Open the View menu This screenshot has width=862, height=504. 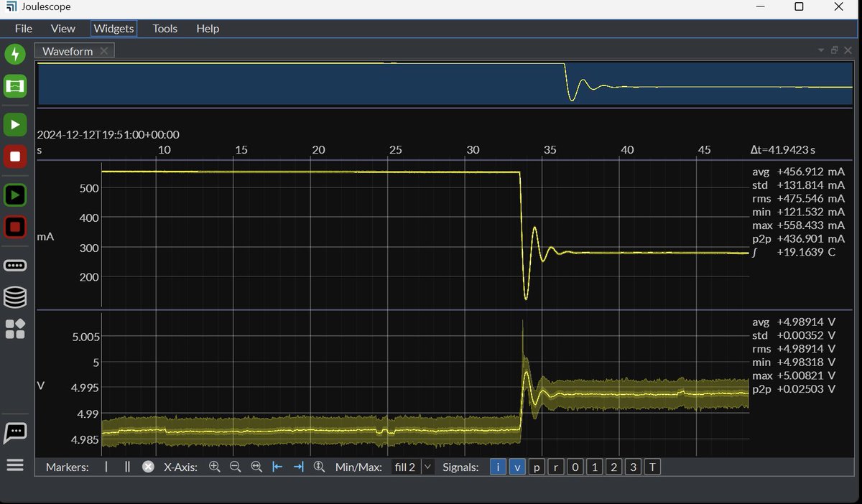(63, 29)
